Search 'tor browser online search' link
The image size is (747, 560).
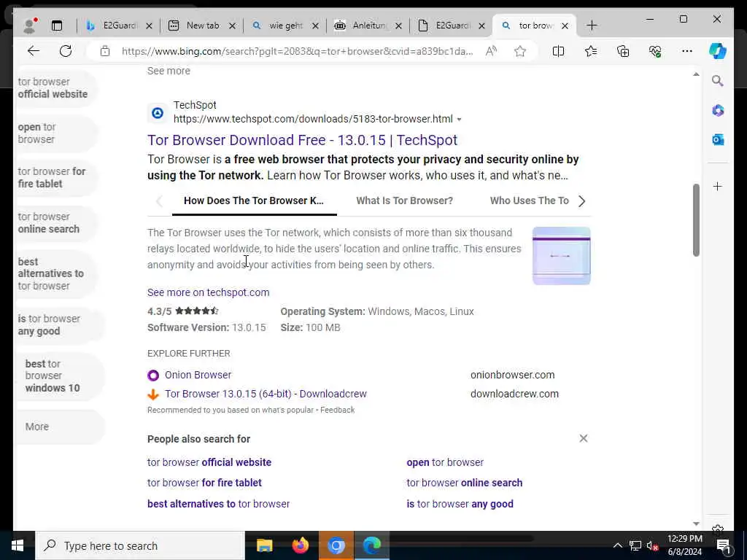click(x=465, y=483)
